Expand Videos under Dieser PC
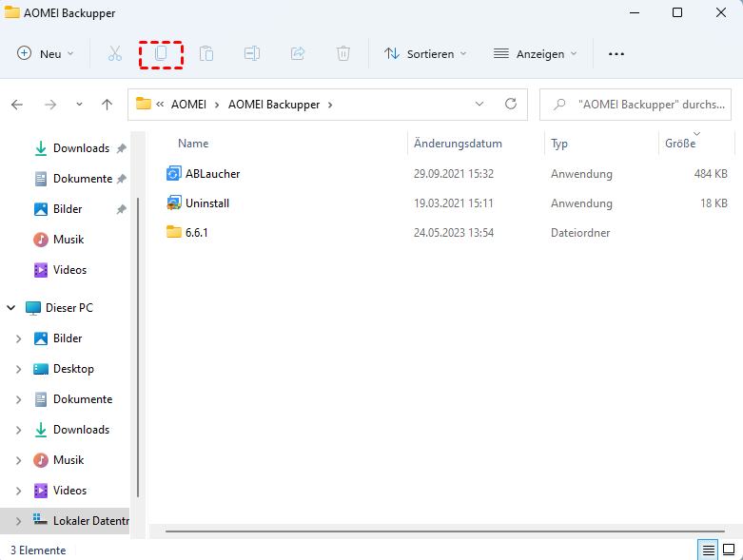The height and width of the screenshot is (560, 743). (18, 491)
